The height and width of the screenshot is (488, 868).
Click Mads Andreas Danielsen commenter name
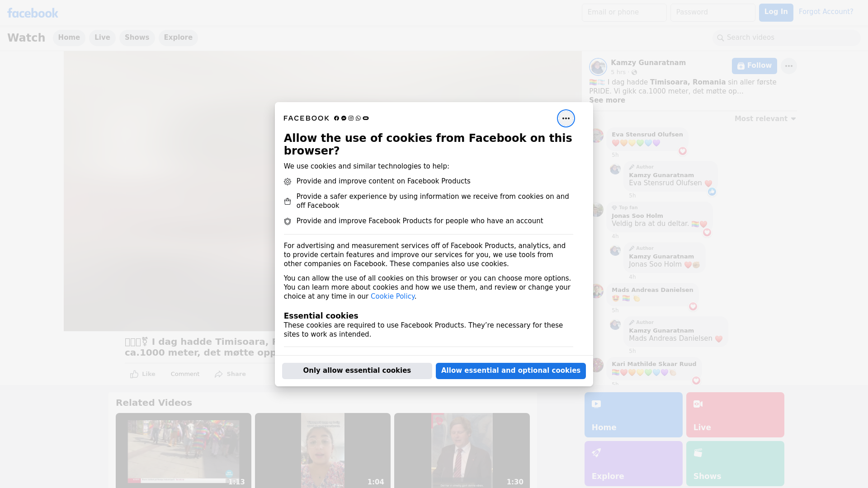coord(652,290)
